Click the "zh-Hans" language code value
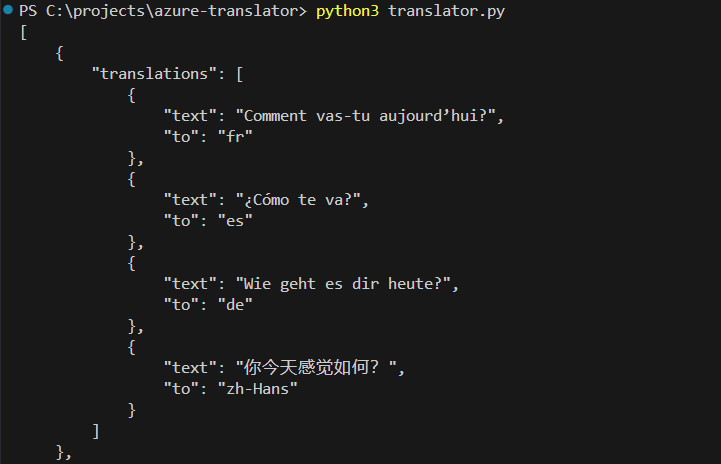Viewport: 721px width, 464px height. 258,389
